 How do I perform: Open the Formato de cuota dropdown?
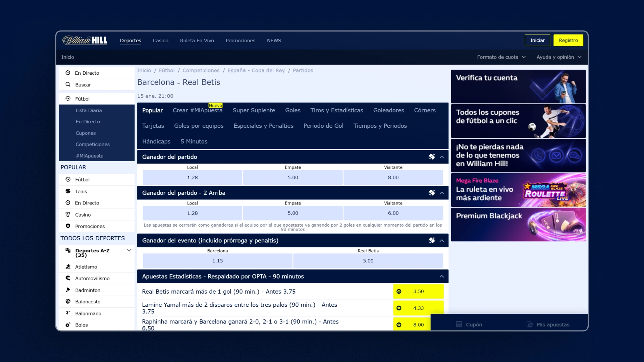pyautogui.click(x=501, y=57)
